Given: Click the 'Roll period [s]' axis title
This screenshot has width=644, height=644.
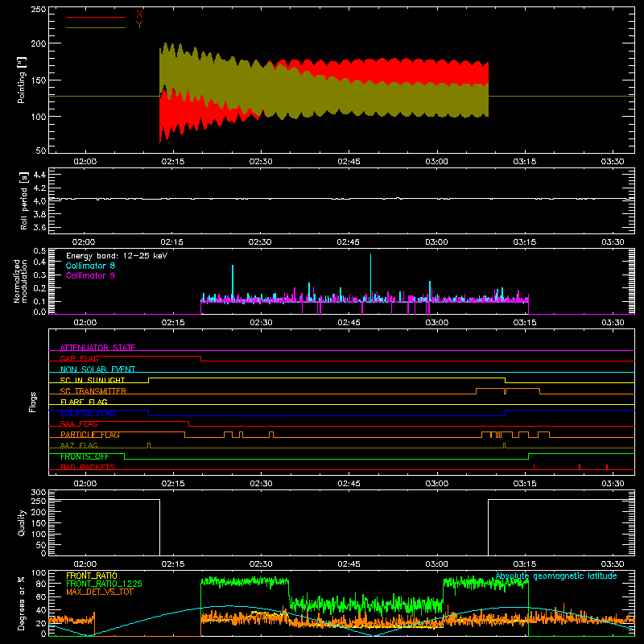Looking at the screenshot, I should (24, 201).
